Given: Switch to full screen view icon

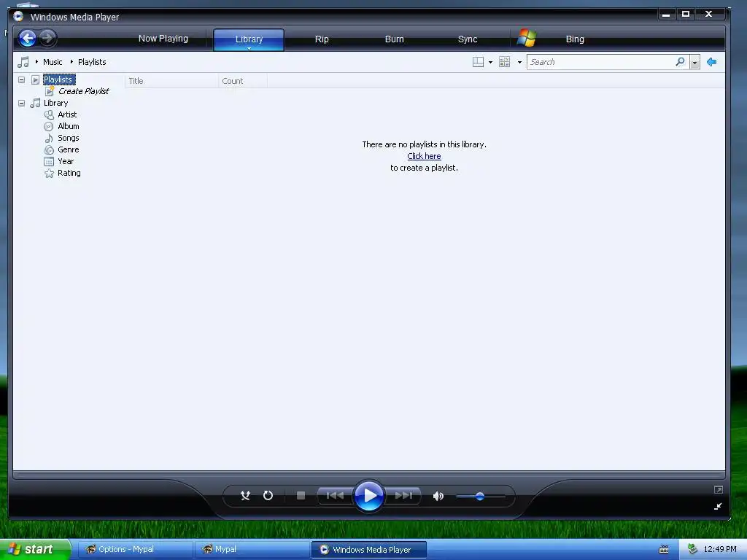Looking at the screenshot, I should click(719, 489).
